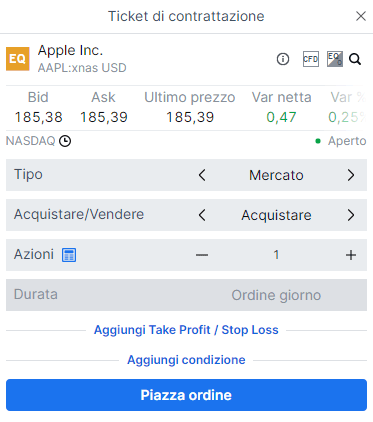Image resolution: width=373 pixels, height=422 pixels.
Task: Open the Mercato order type selector
Action: click(276, 175)
